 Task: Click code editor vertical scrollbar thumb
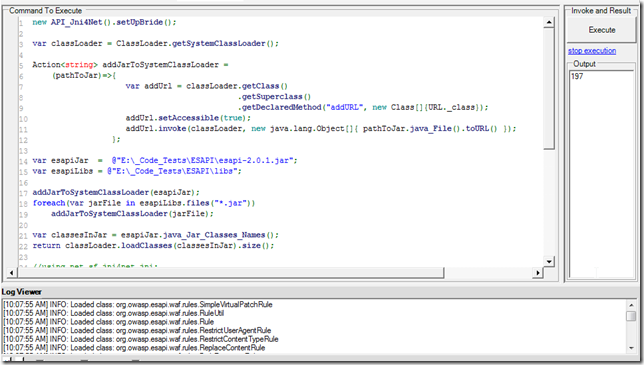pos(549,89)
